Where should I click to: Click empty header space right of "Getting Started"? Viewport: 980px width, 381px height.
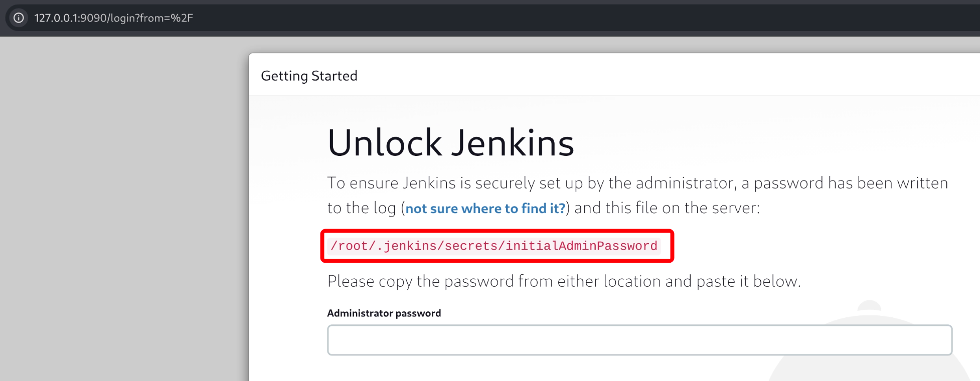652,76
